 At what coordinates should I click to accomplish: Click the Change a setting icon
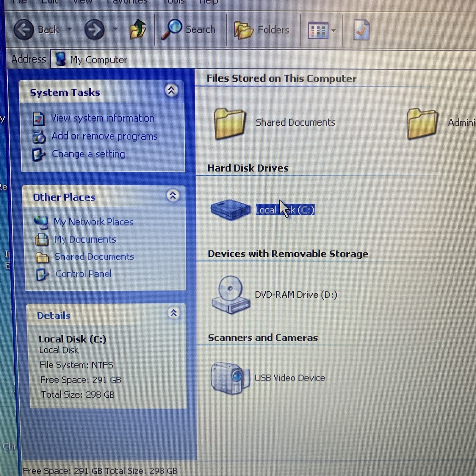pos(39,155)
